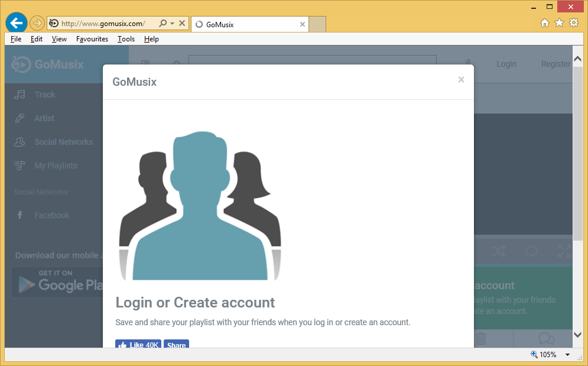Toggle shuffle playback icon
The image size is (588, 366).
tap(499, 251)
